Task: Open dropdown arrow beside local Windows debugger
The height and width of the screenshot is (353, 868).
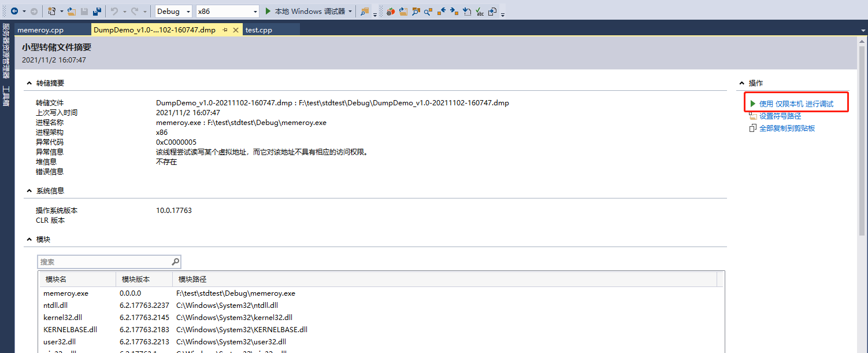Action: pos(350,11)
